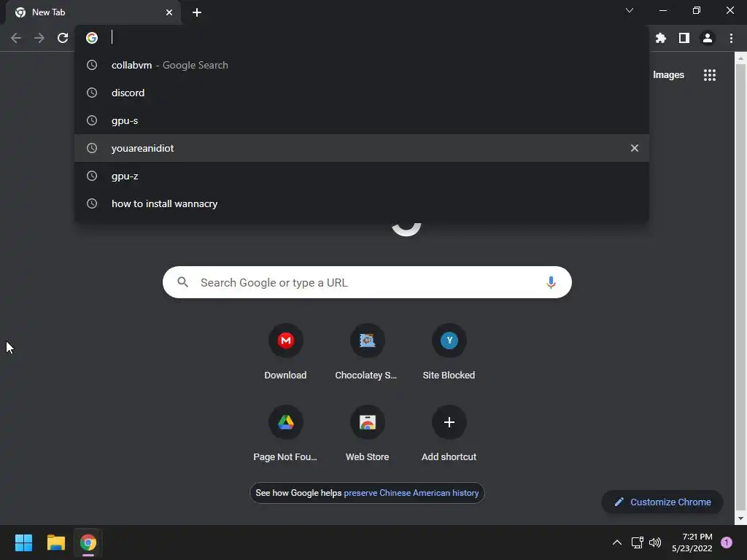The width and height of the screenshot is (747, 560).
Task: Open the tab search chevron
Action: coord(630,10)
